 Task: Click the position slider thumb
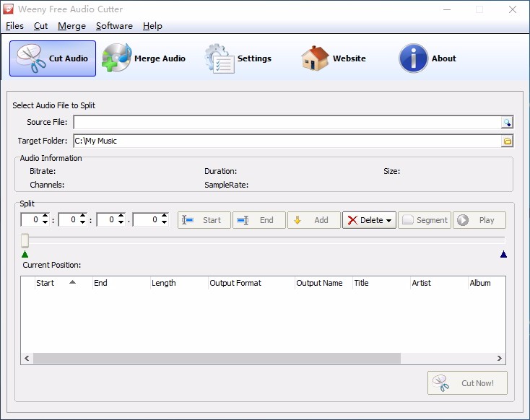pyautogui.click(x=25, y=240)
